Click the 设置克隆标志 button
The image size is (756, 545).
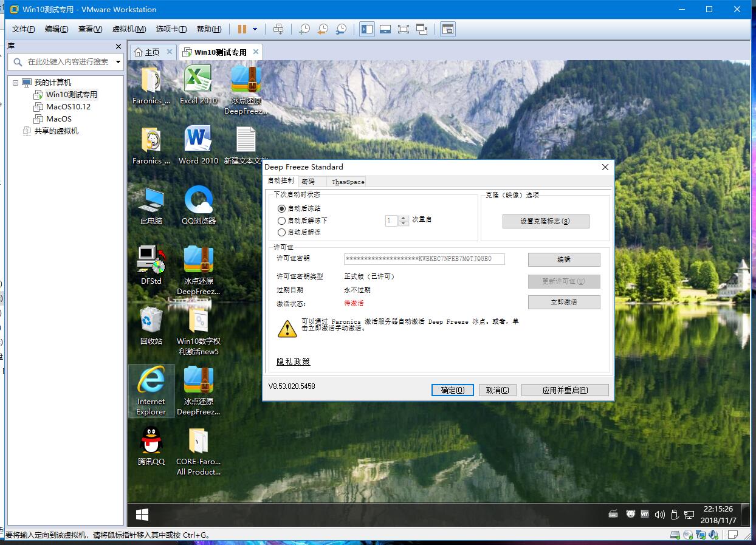(x=546, y=221)
